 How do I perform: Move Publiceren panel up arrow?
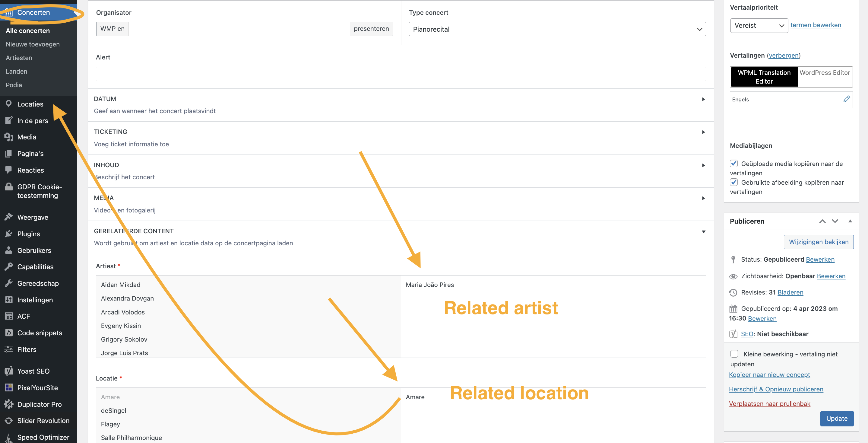(822, 221)
